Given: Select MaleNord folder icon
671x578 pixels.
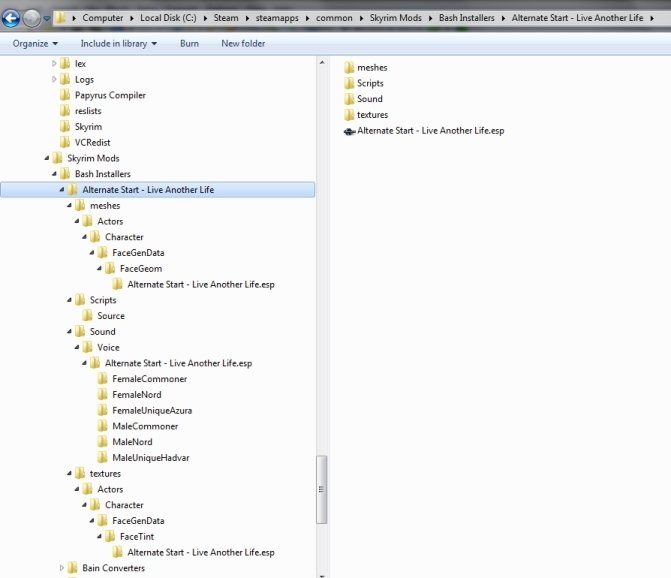Looking at the screenshot, I should 103,442.
